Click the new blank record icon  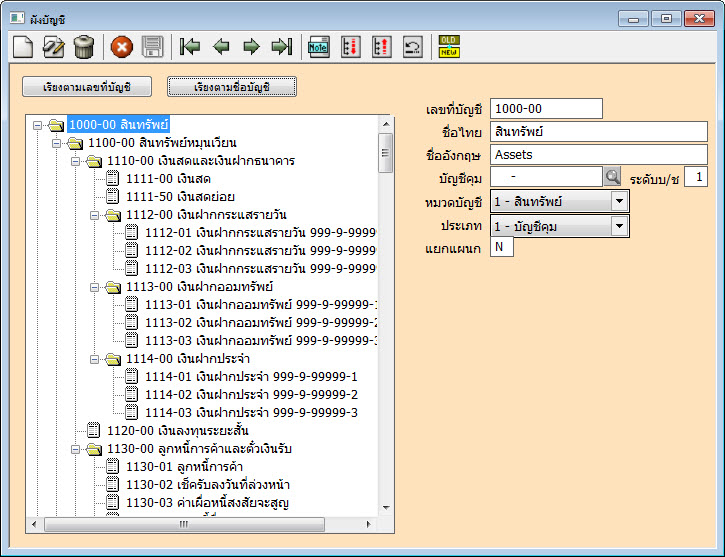click(23, 47)
